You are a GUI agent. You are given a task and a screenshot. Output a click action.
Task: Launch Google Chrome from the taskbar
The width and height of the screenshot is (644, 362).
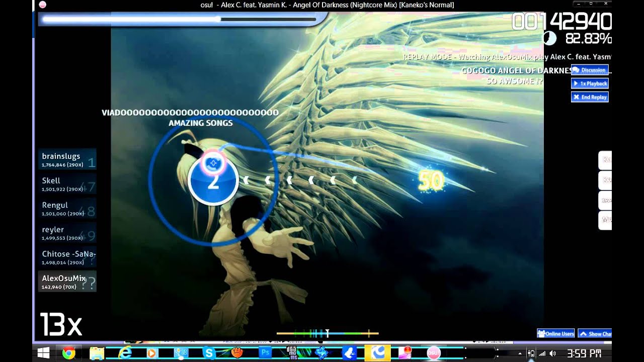68,353
